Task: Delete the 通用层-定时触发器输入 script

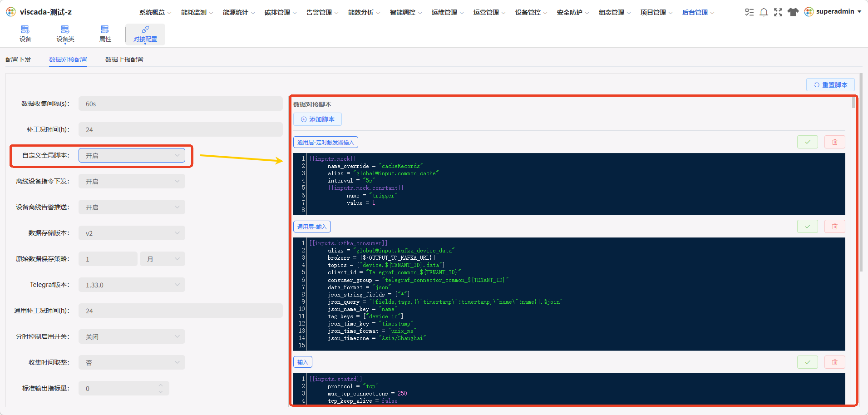Action: coord(834,142)
